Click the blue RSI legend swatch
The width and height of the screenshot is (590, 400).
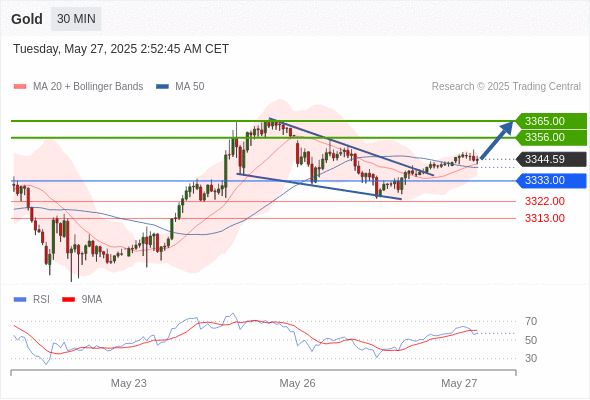20,300
